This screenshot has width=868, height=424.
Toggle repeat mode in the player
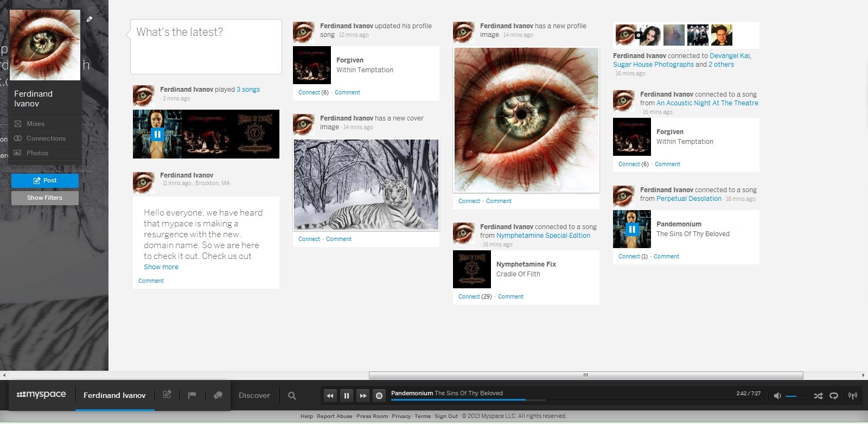click(834, 396)
